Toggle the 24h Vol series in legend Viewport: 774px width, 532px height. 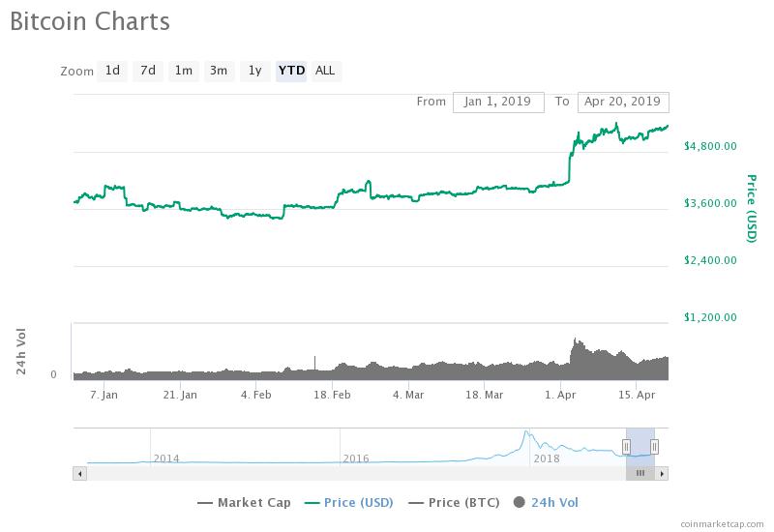click(x=546, y=502)
